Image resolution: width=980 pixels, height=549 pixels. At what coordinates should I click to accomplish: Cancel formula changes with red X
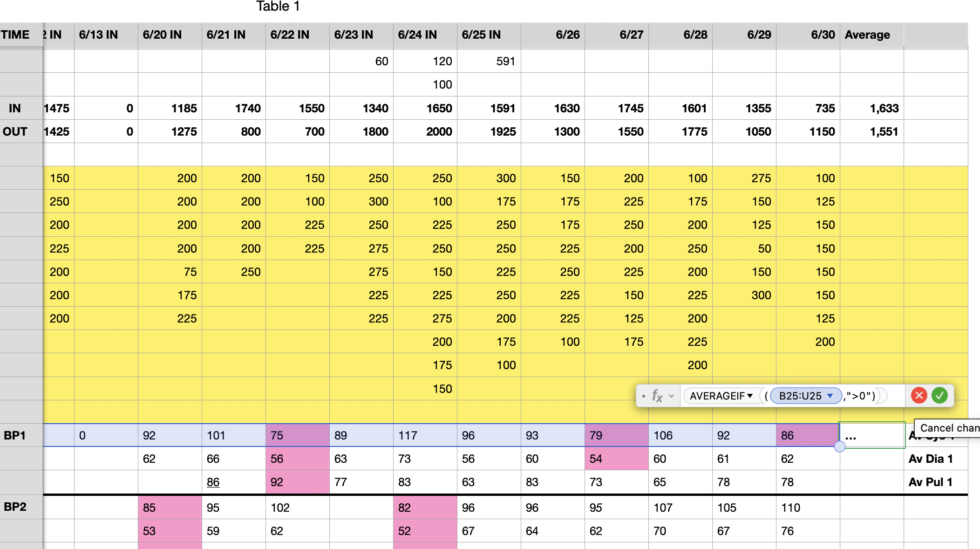pyautogui.click(x=919, y=396)
